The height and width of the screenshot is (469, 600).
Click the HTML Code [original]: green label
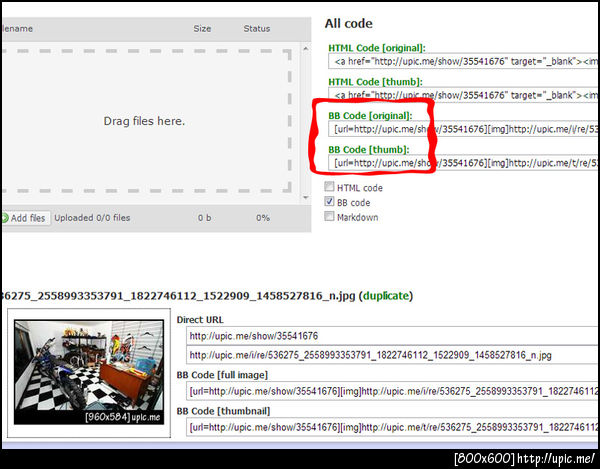377,48
